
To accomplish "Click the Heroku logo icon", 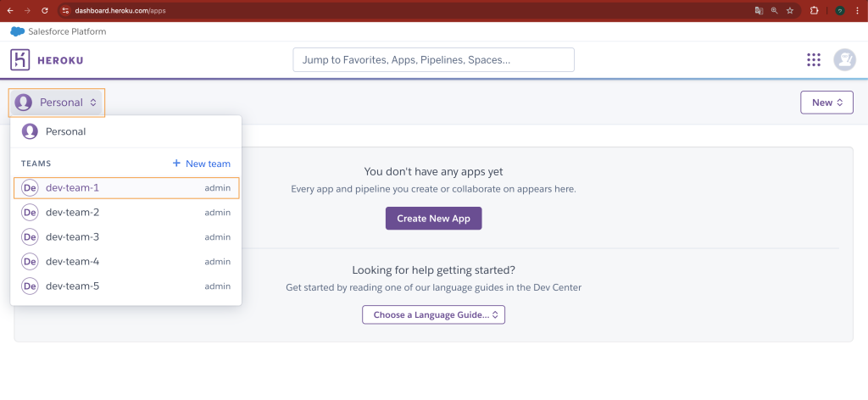I will click(20, 60).
